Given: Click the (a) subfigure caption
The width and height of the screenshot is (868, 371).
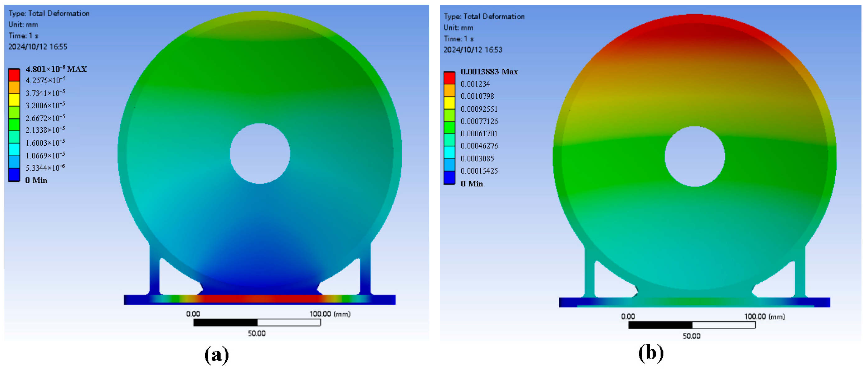Looking at the screenshot, I should pos(216,355).
